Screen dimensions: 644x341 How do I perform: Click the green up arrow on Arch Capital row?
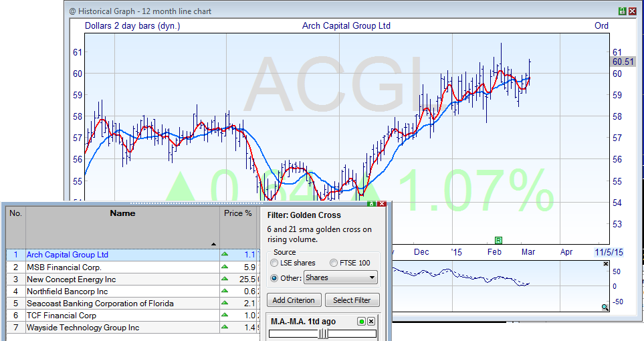pos(225,254)
